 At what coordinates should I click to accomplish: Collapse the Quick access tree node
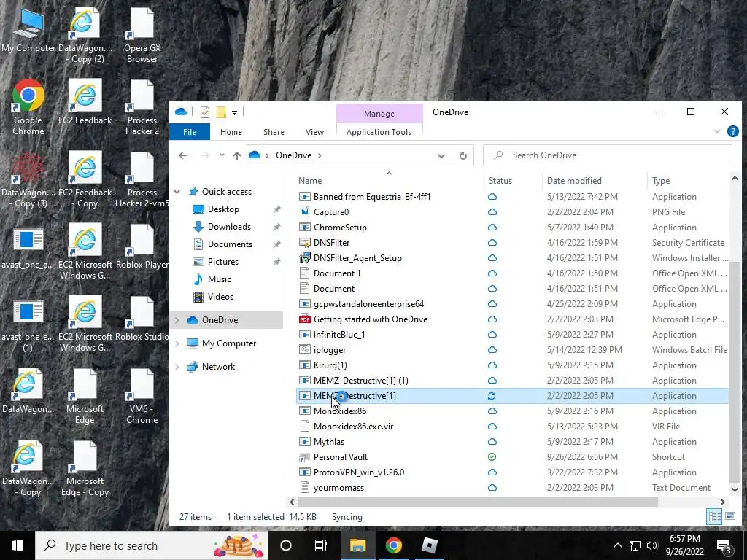177,192
